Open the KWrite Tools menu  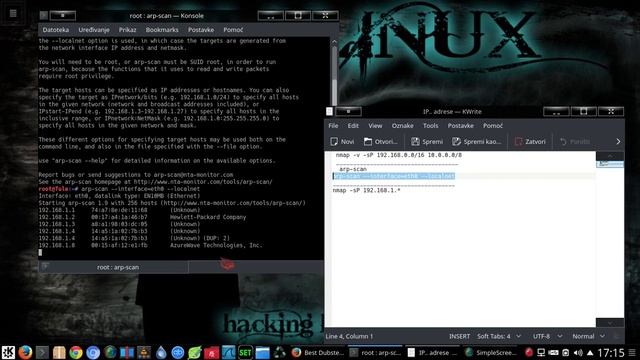pyautogui.click(x=430, y=126)
